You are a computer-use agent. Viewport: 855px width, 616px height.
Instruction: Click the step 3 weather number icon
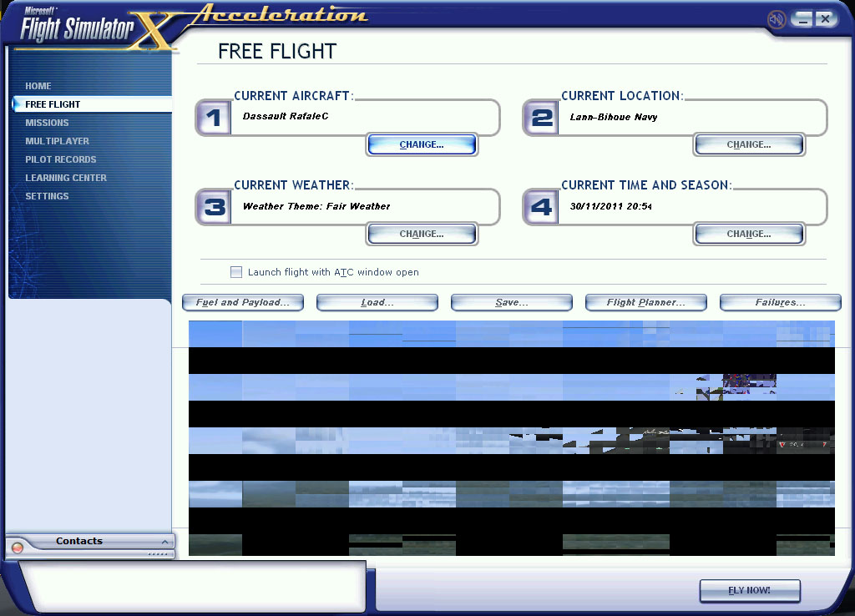pyautogui.click(x=213, y=207)
